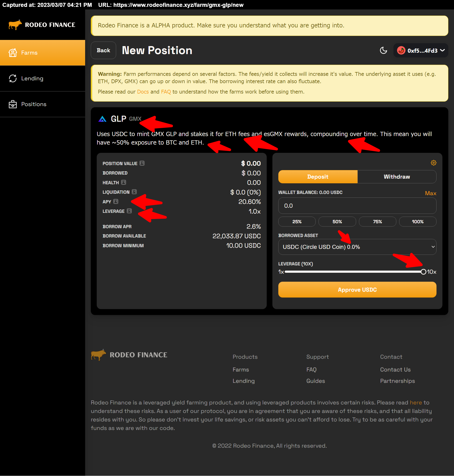Viewport: 454px width, 476px height.
Task: Open the footer Guides link
Action: [316, 381]
